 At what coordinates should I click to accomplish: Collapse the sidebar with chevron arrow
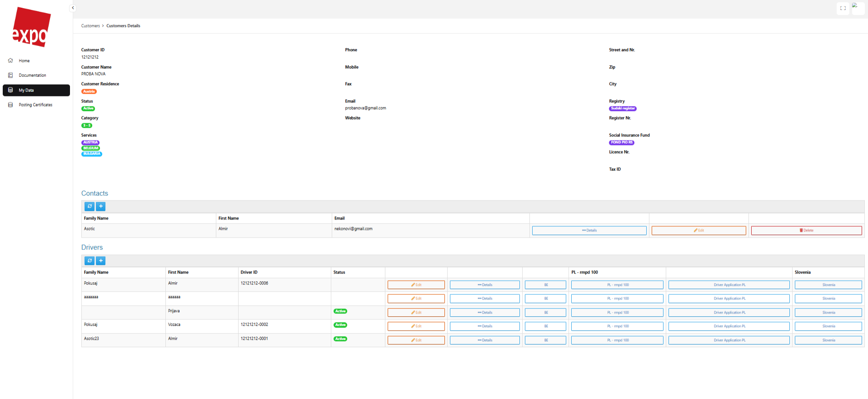[x=73, y=8]
